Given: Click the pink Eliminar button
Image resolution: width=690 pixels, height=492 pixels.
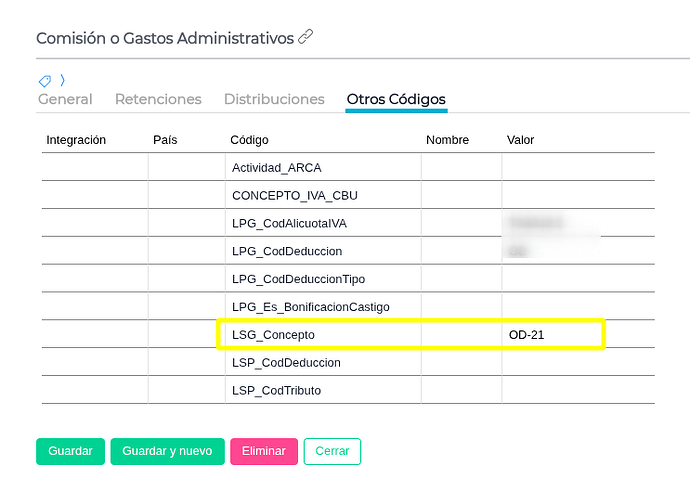Looking at the screenshot, I should click(x=264, y=451).
